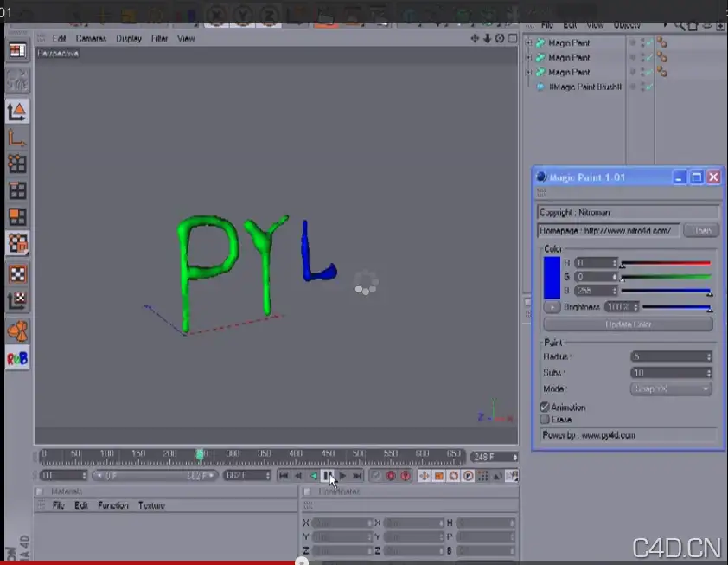
Task: Click the green G color slider
Action: point(667,278)
